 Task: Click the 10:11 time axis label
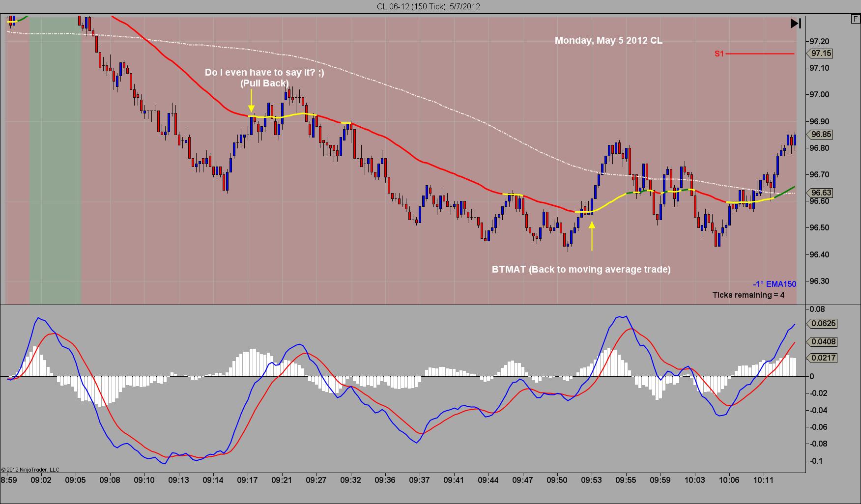point(763,480)
